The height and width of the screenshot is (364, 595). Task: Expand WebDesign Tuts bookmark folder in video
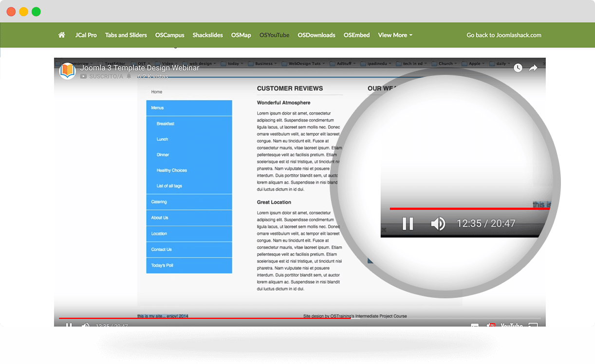coord(304,63)
